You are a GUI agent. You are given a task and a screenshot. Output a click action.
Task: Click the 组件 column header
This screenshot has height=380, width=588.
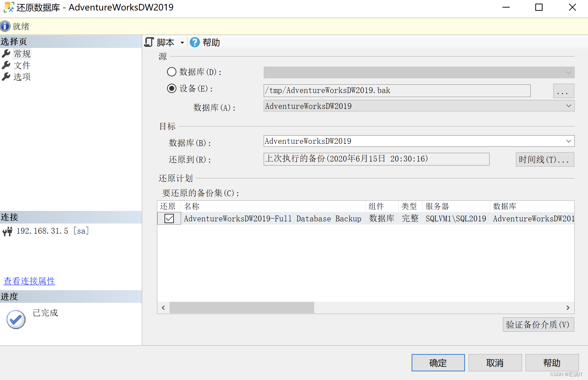(382, 206)
